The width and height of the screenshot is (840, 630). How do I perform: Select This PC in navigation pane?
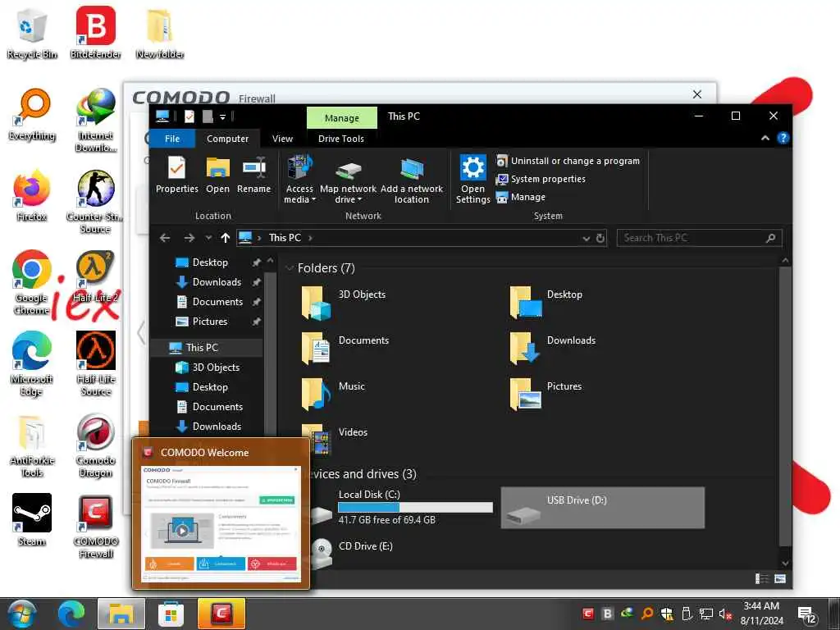(x=202, y=348)
